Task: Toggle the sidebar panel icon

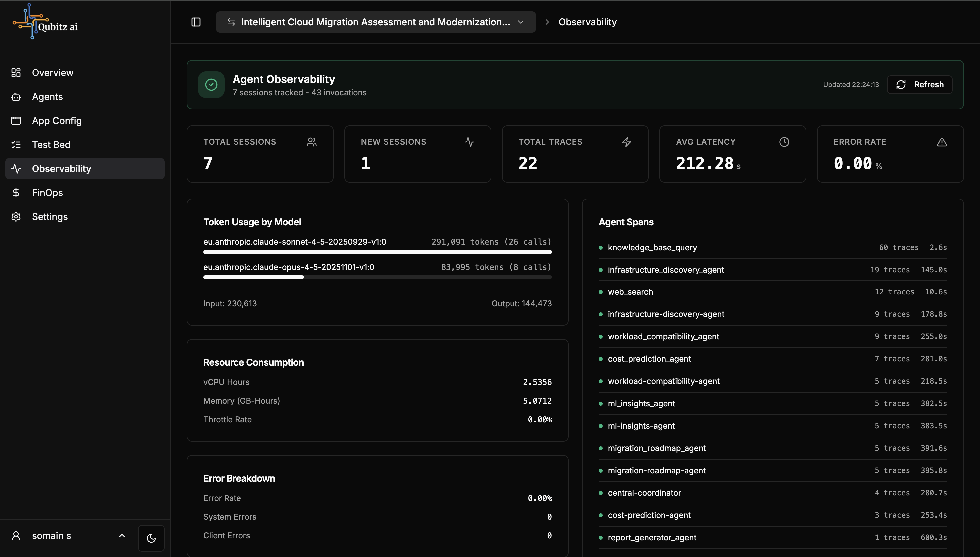Action: tap(196, 22)
